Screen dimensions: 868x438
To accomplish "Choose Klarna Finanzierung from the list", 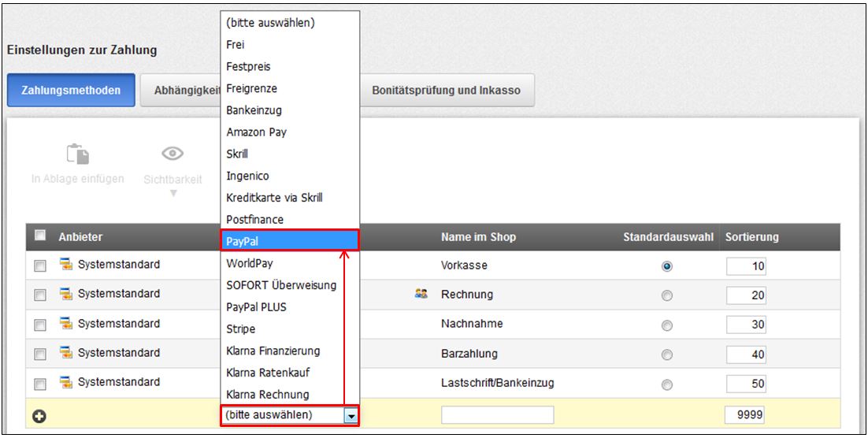I will (290, 351).
